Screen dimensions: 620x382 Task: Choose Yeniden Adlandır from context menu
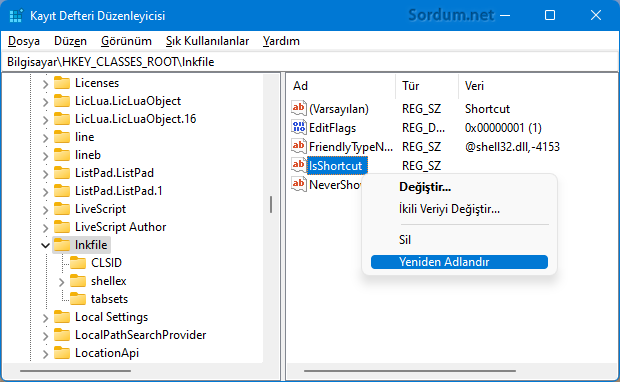pyautogui.click(x=459, y=262)
